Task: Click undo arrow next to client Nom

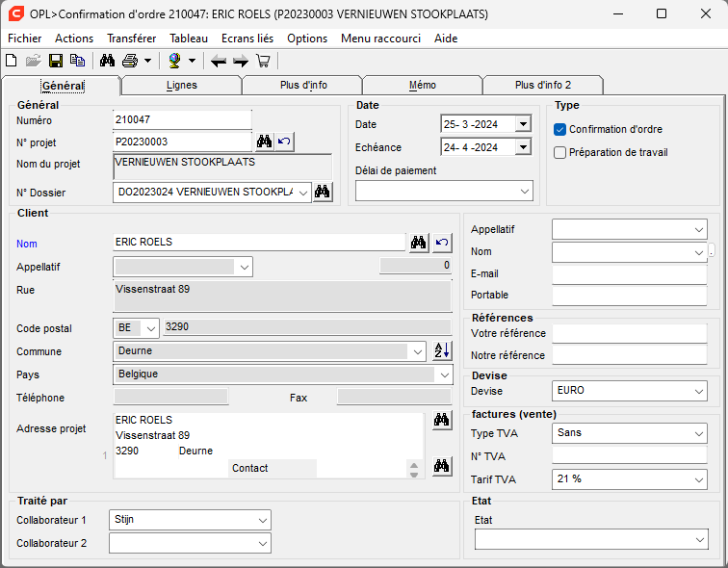Action: click(x=442, y=243)
